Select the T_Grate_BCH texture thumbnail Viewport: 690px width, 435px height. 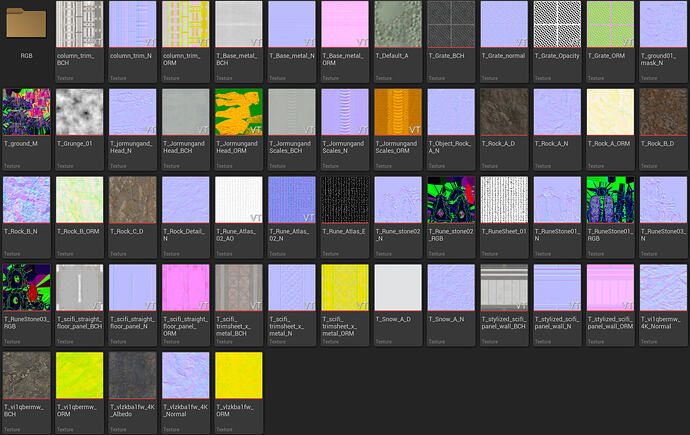(451, 26)
